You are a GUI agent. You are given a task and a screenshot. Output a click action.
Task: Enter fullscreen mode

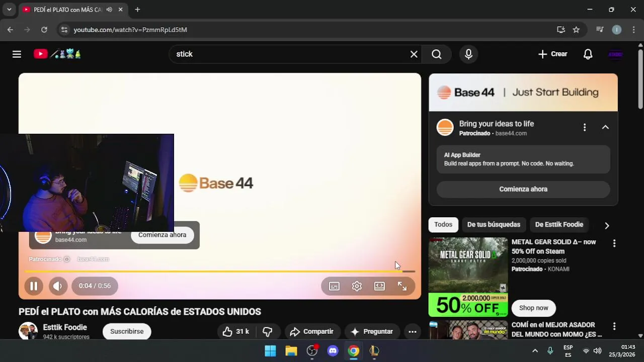pyautogui.click(x=402, y=286)
